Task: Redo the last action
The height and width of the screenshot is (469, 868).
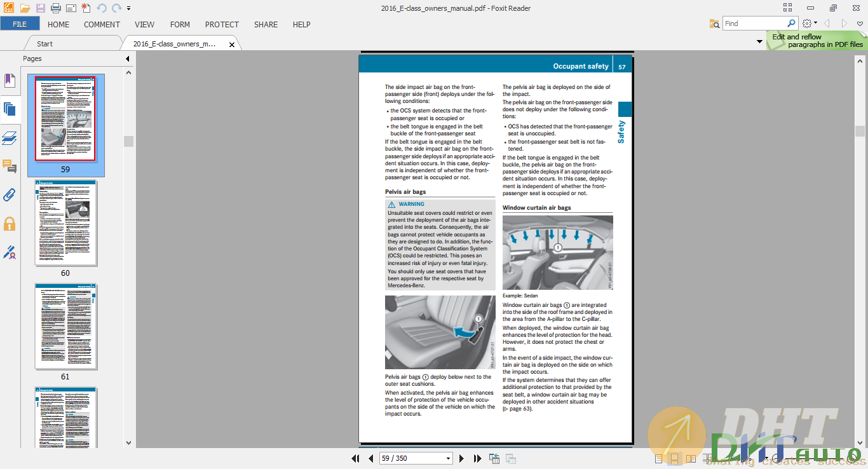Action: (x=116, y=8)
